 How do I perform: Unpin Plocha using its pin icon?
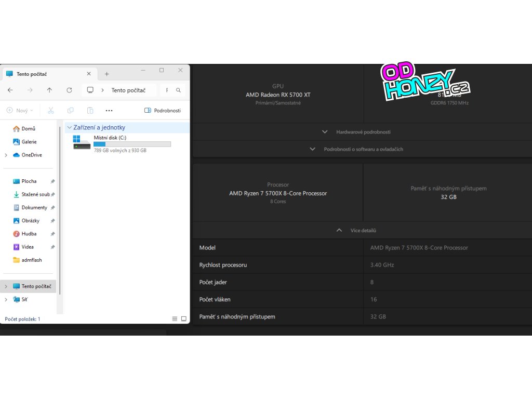[52, 181]
